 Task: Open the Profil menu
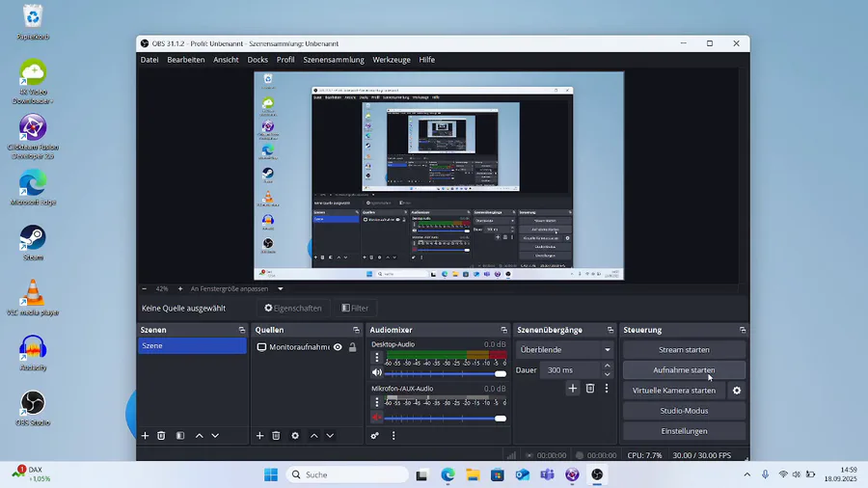285,60
